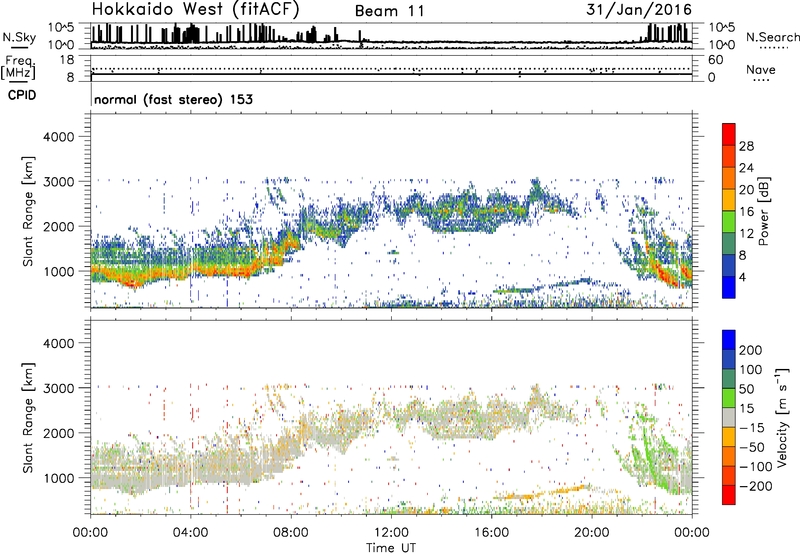Screen dimensions: 800x554
Task: Click the date '31/Jan/2016'
Action: tap(639, 9)
